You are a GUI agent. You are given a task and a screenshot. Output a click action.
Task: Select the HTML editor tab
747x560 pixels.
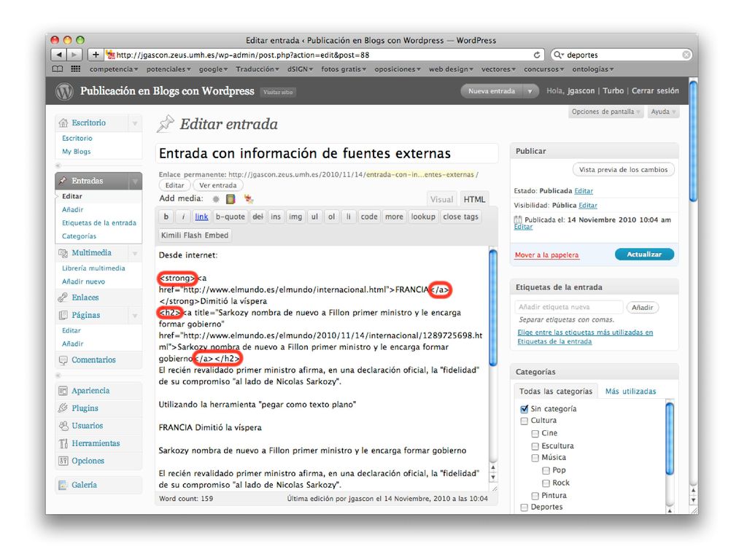(x=474, y=200)
